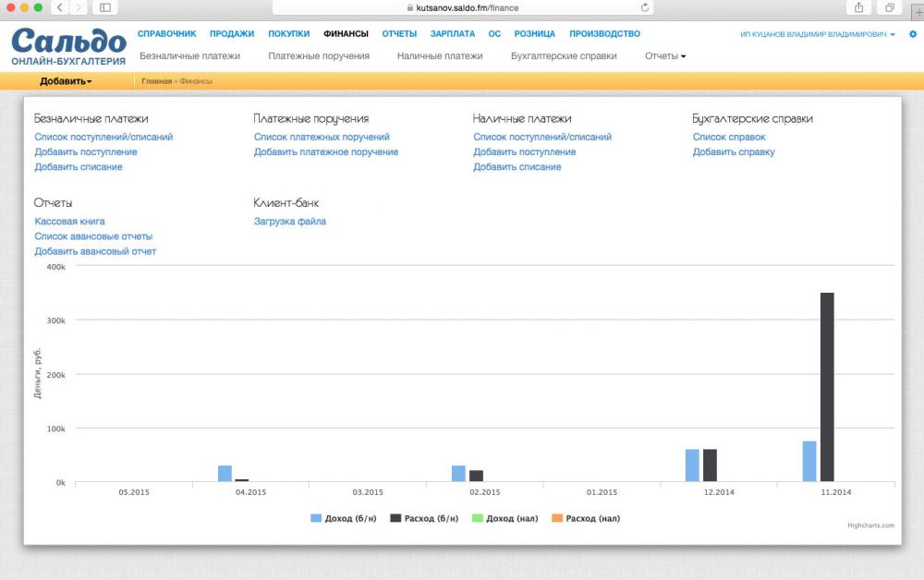This screenshot has width=924, height=580.
Task: Click the tall 11.2014 expense bar
Action: click(827, 387)
